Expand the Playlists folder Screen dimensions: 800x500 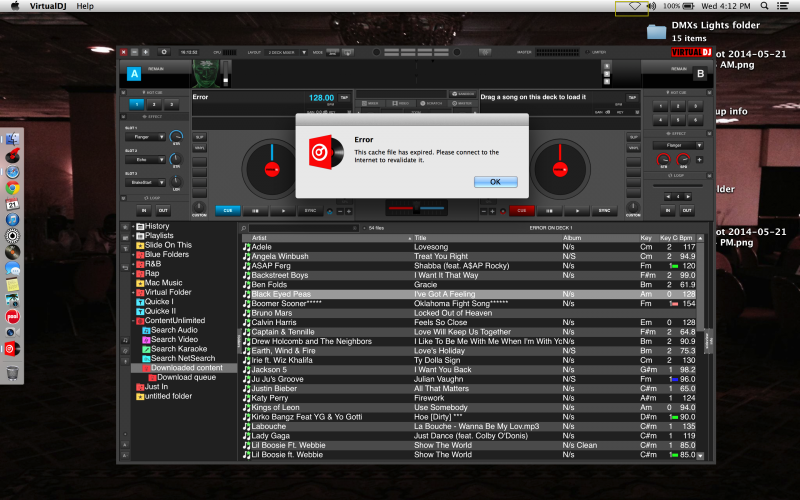[x=133, y=236]
